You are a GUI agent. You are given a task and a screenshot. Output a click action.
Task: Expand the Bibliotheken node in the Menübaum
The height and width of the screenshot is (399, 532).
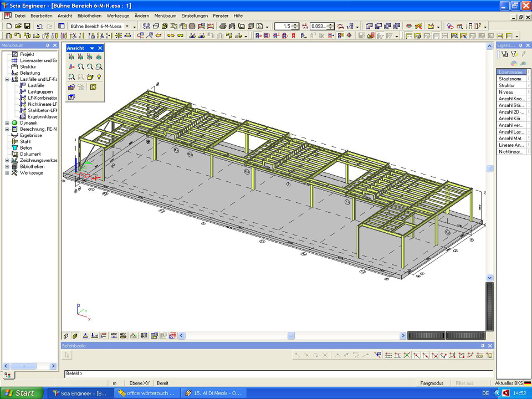[x=7, y=166]
